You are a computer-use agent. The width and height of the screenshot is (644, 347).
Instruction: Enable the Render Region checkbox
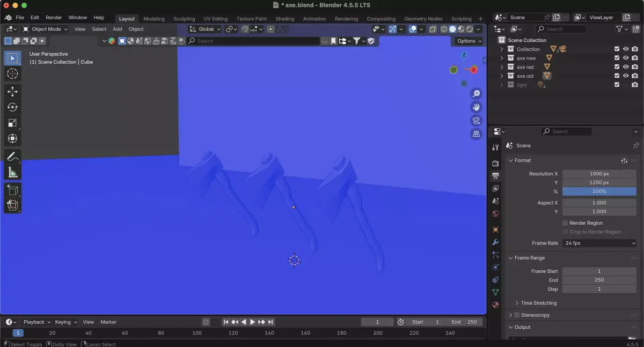[x=565, y=223]
